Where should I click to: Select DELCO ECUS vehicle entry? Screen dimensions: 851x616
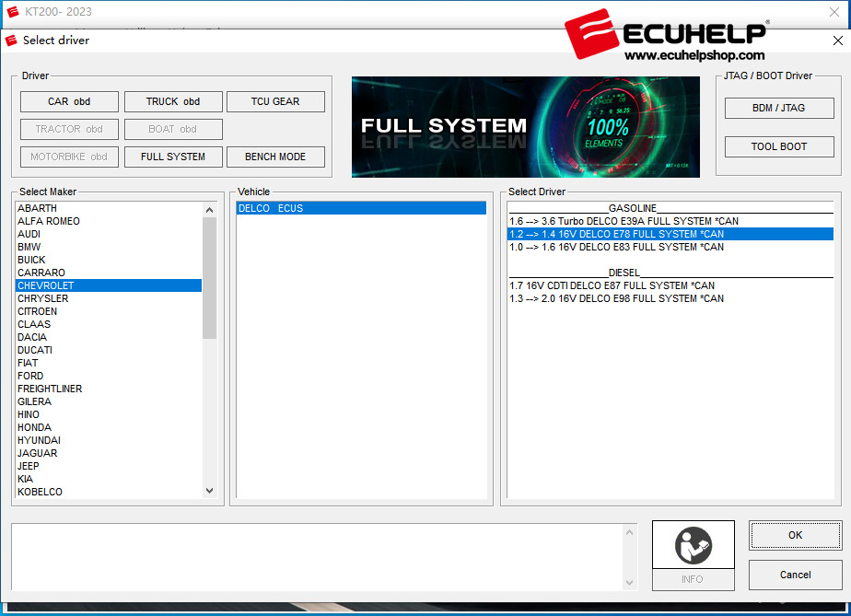click(x=361, y=208)
